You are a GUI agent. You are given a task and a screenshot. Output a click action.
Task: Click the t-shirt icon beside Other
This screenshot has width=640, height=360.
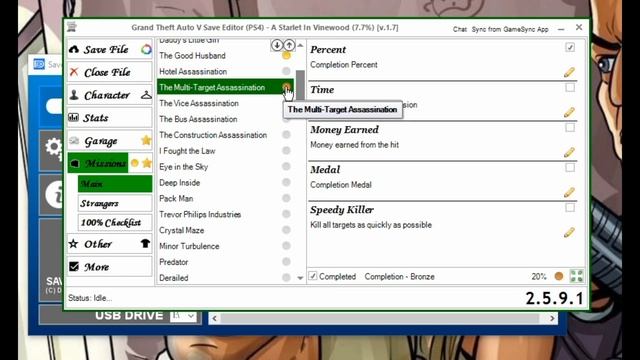pyautogui.click(x=145, y=244)
